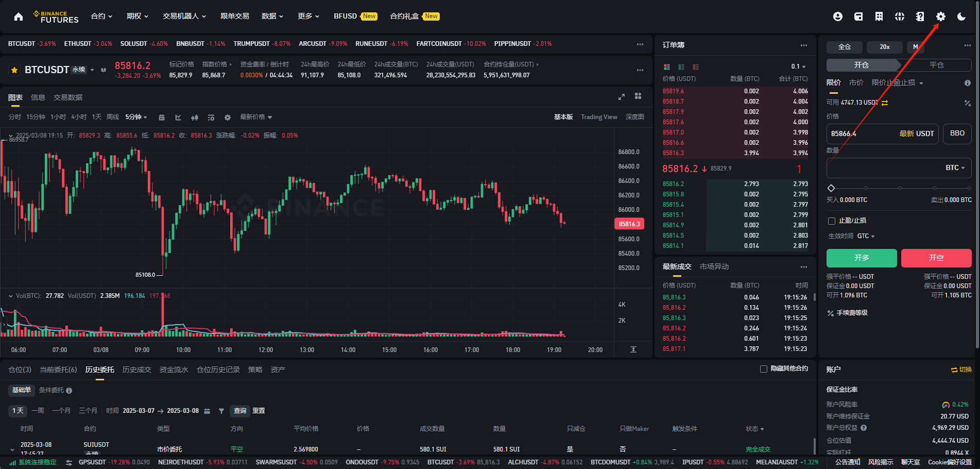This screenshot has width=980, height=469.
Task: Expand the GTC time-in-force dropdown
Action: [x=866, y=236]
